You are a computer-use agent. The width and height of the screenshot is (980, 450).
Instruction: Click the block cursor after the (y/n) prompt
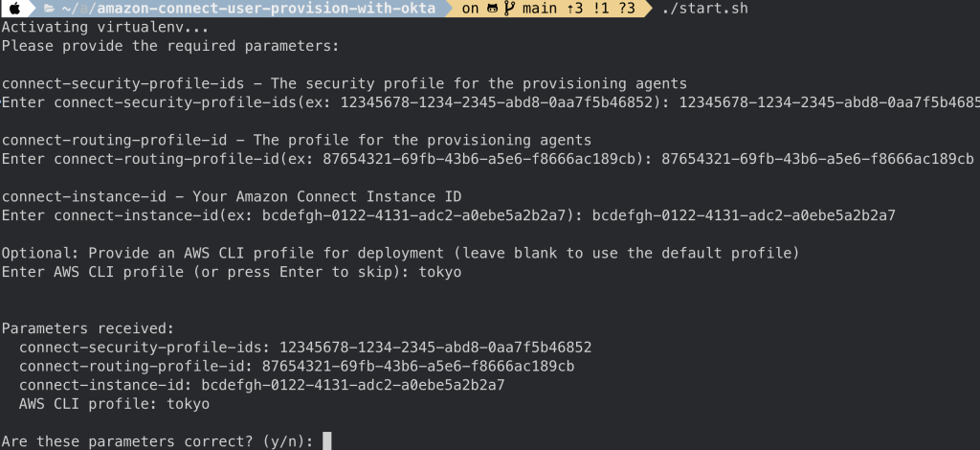click(327, 441)
